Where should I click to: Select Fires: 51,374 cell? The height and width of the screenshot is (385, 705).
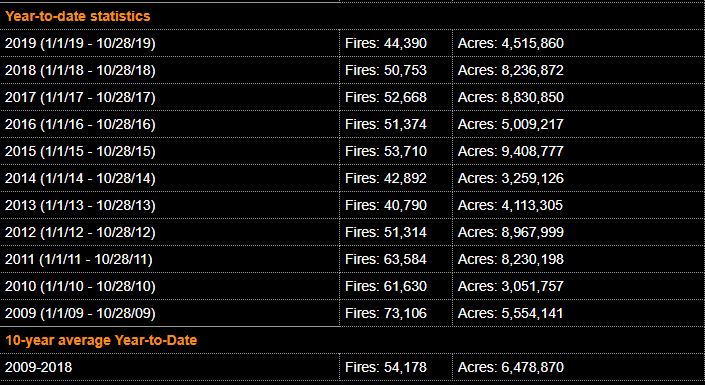tap(386, 124)
